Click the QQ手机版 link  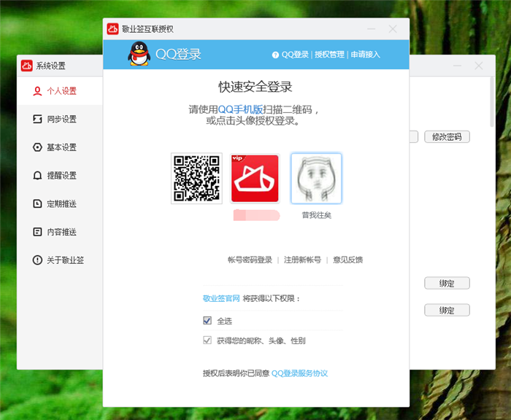[240, 109]
